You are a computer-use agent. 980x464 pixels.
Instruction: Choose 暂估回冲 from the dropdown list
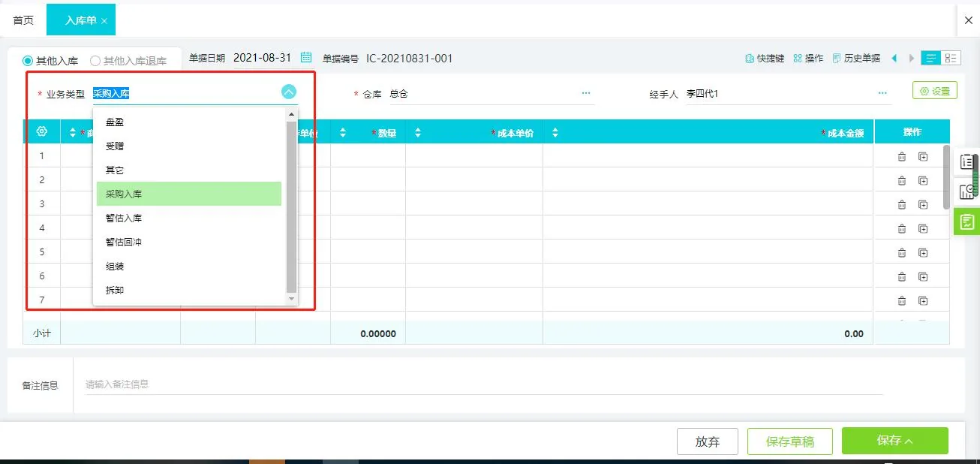pyautogui.click(x=189, y=242)
